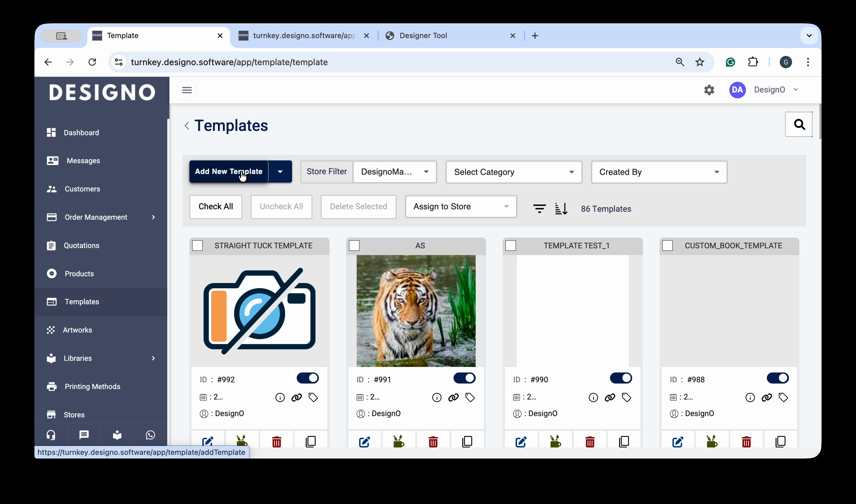
Task: Open the settings gear in the header
Action: pos(709,90)
